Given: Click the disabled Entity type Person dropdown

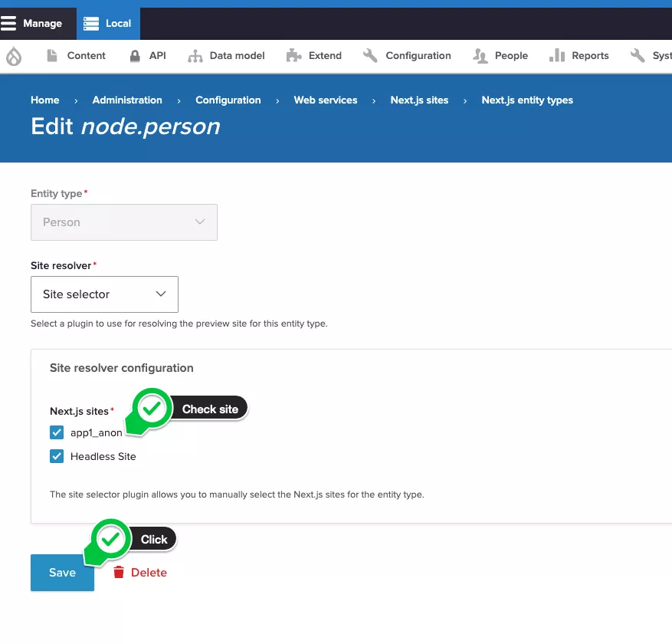Looking at the screenshot, I should click(x=123, y=222).
